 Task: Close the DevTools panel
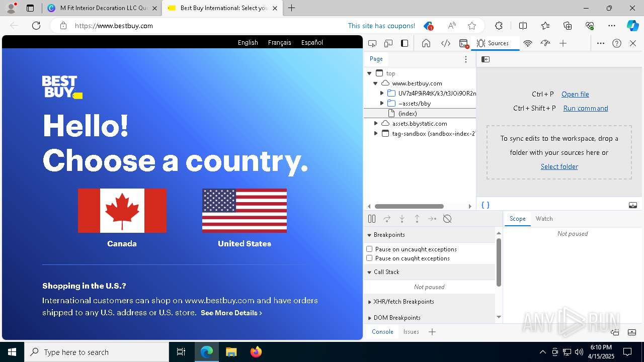(633, 43)
